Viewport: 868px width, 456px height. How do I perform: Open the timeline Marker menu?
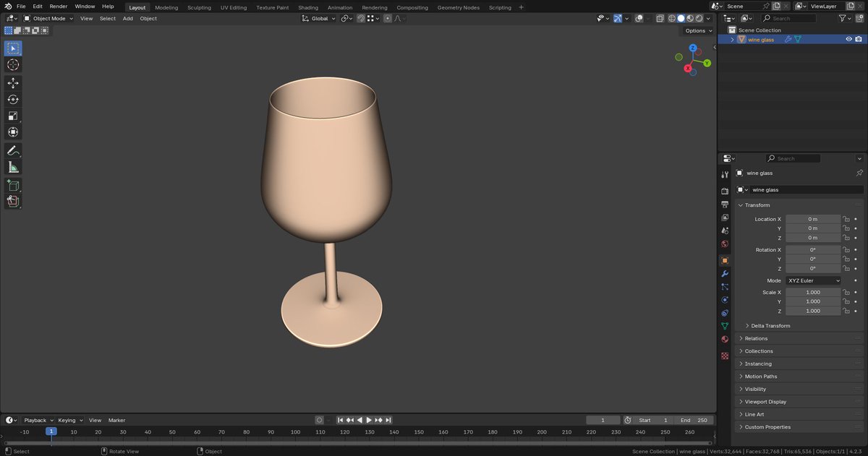click(x=116, y=420)
